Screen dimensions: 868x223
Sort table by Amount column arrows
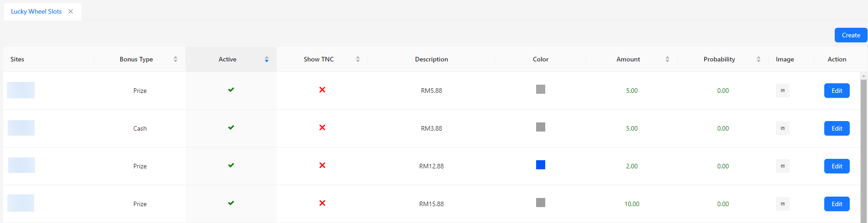pos(667,59)
